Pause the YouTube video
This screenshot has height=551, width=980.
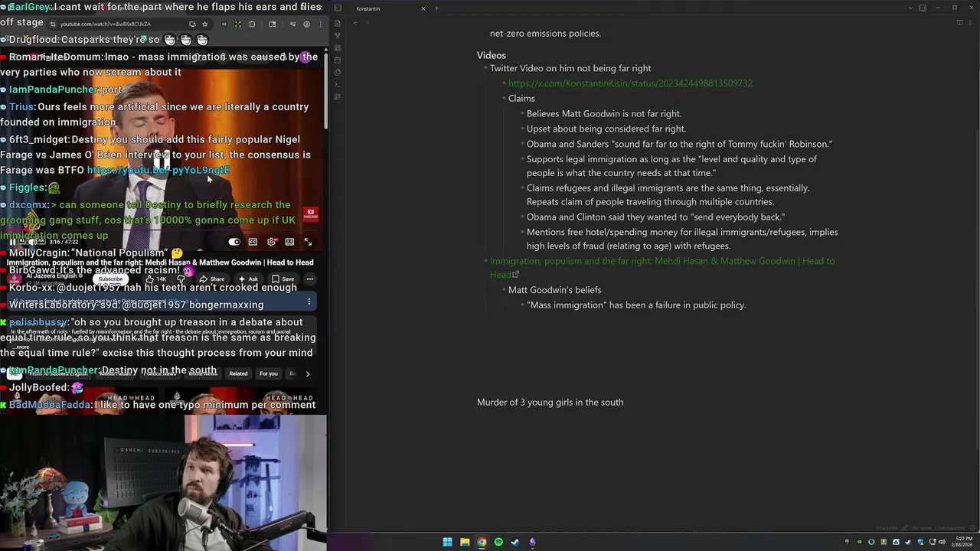click(12, 242)
